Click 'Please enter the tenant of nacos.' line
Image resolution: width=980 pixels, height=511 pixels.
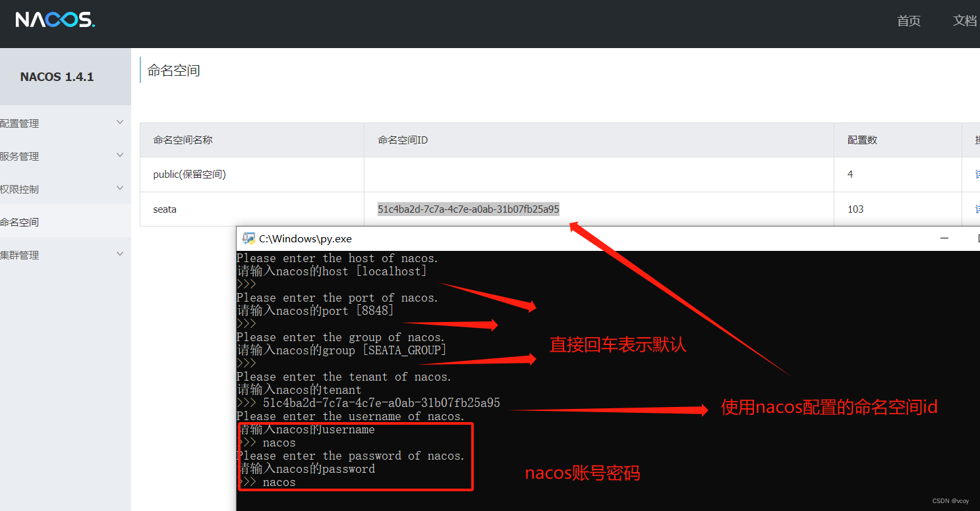click(x=344, y=377)
